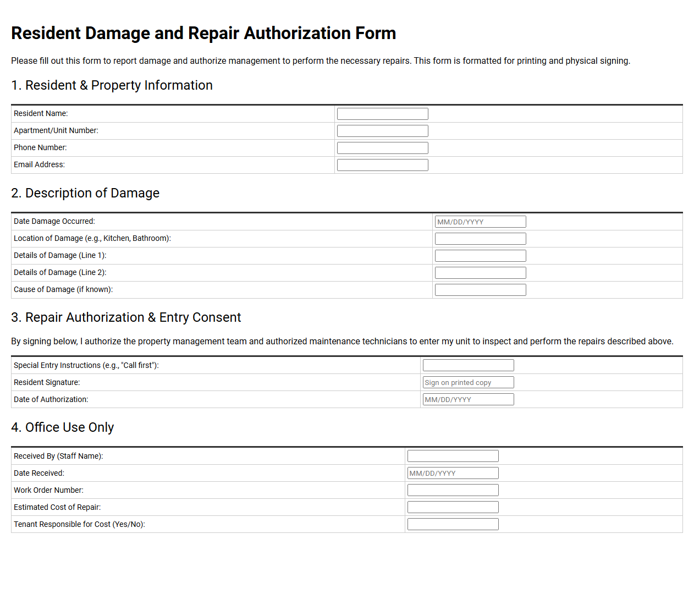Click the 'Work Order Number:' label
This screenshot has height=616, width=694.
click(x=48, y=490)
